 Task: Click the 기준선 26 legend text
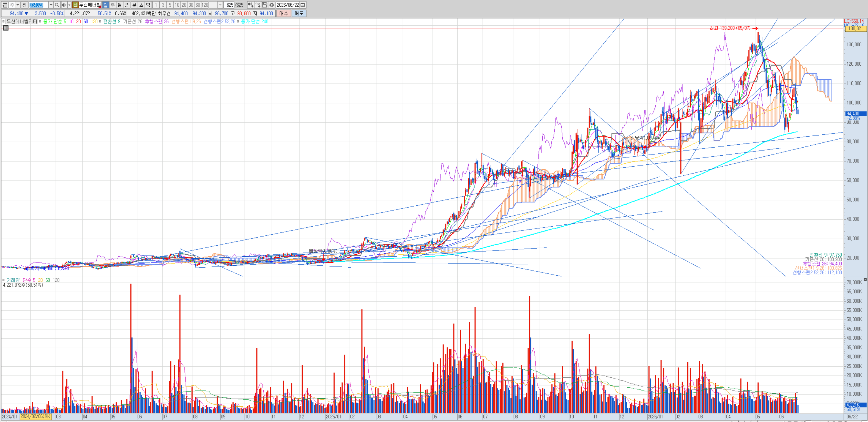coord(133,21)
